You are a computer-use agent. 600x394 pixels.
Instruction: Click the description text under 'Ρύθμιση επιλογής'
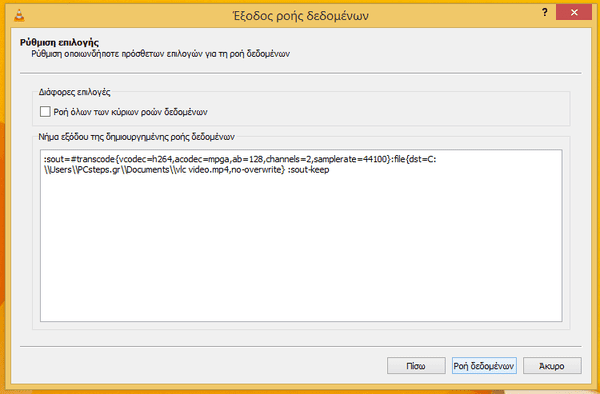click(x=160, y=54)
